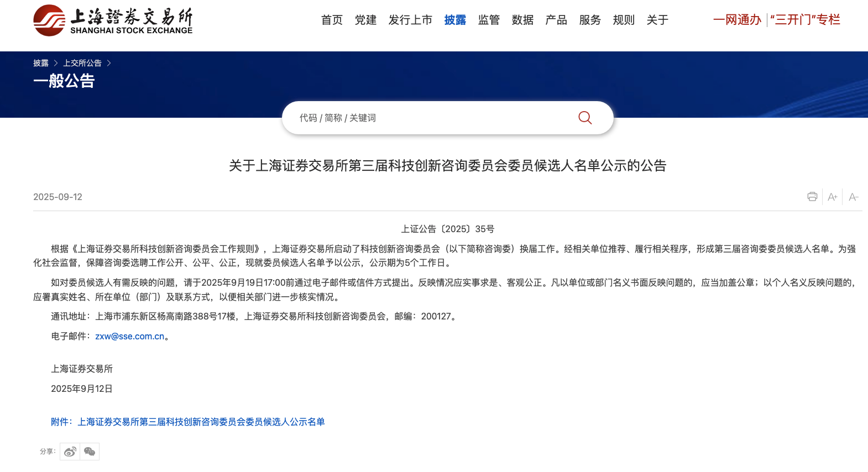Image resolution: width=868 pixels, height=472 pixels.
Task: Share the announcement via WeChat icon
Action: pos(90,452)
